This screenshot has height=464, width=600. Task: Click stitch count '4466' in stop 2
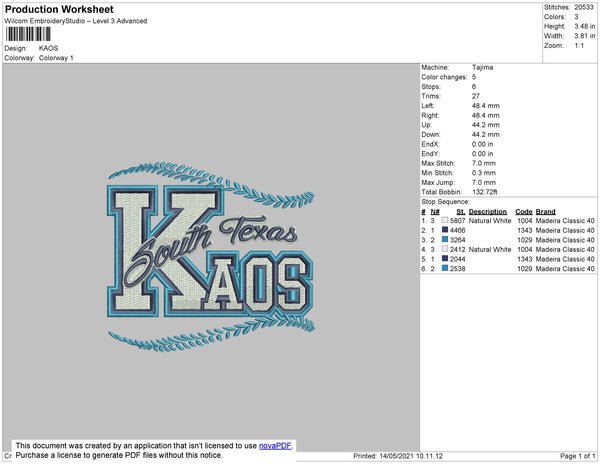coord(458,230)
